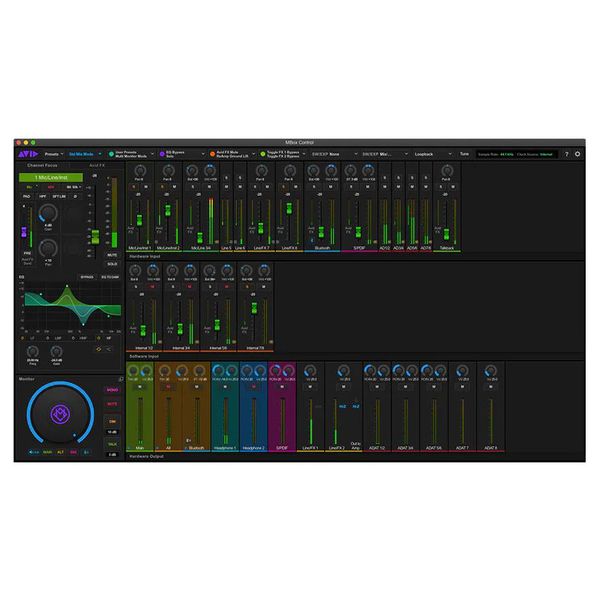
Task: Click the SPDIF hardware output strip label
Action: click(x=282, y=448)
